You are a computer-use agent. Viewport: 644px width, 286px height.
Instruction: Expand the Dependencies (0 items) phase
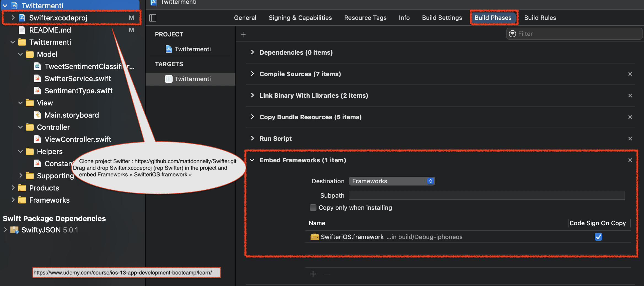(252, 52)
